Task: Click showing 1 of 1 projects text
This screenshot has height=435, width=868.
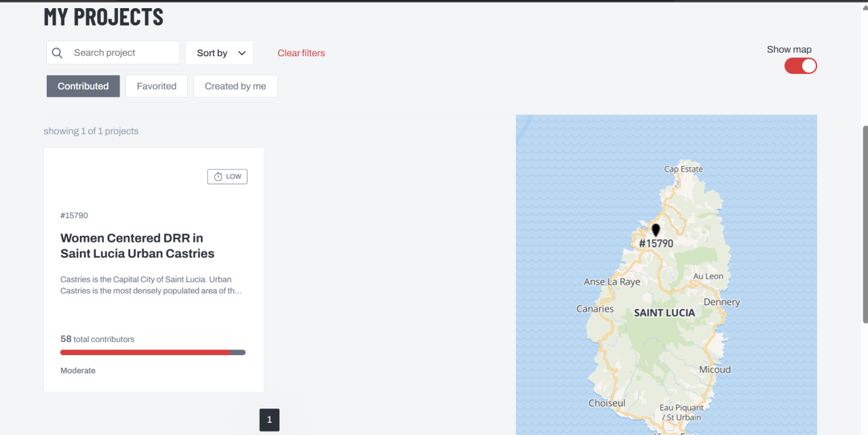Action: pyautogui.click(x=91, y=131)
